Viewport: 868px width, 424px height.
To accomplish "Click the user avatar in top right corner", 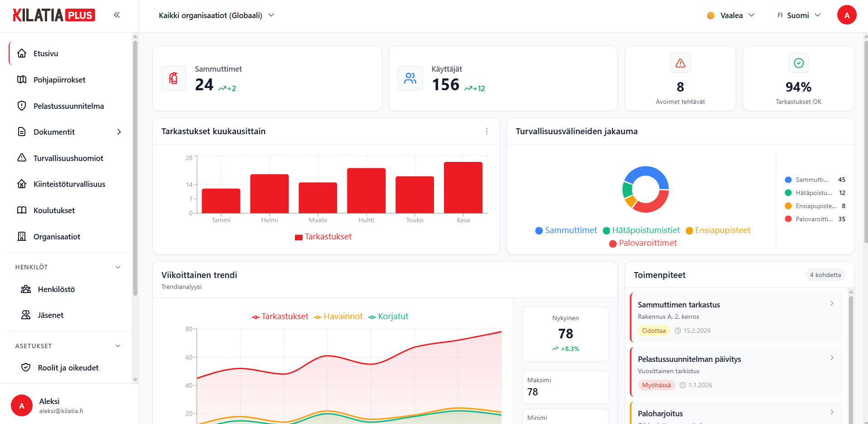I will click(x=846, y=15).
